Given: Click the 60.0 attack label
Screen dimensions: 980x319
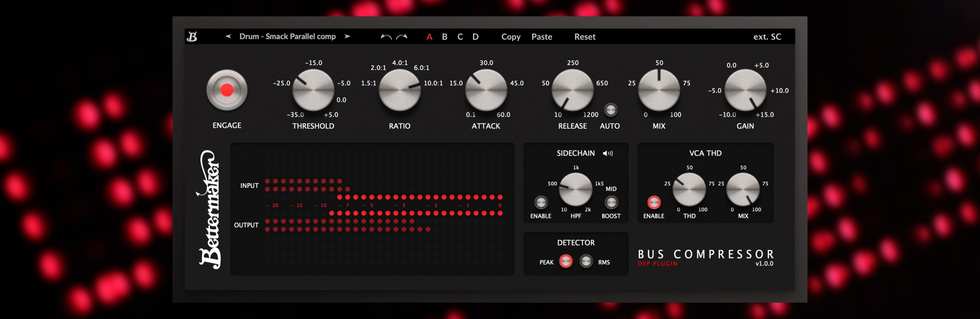Looking at the screenshot, I should pos(503,115).
